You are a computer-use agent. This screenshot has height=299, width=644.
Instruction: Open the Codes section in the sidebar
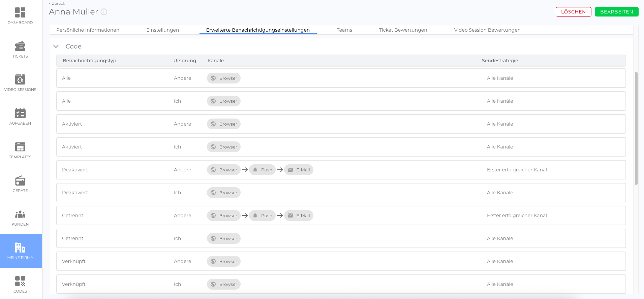coord(20,285)
